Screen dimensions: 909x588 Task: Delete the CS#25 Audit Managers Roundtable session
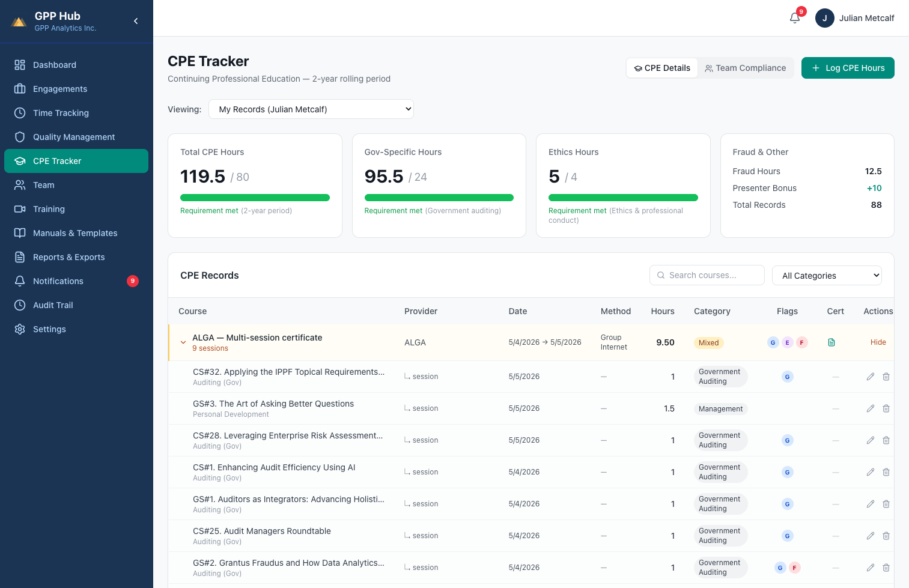coord(886,536)
